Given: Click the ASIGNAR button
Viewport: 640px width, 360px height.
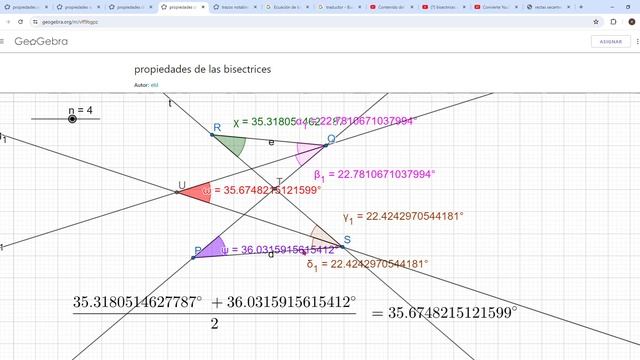Looking at the screenshot, I should click(611, 42).
